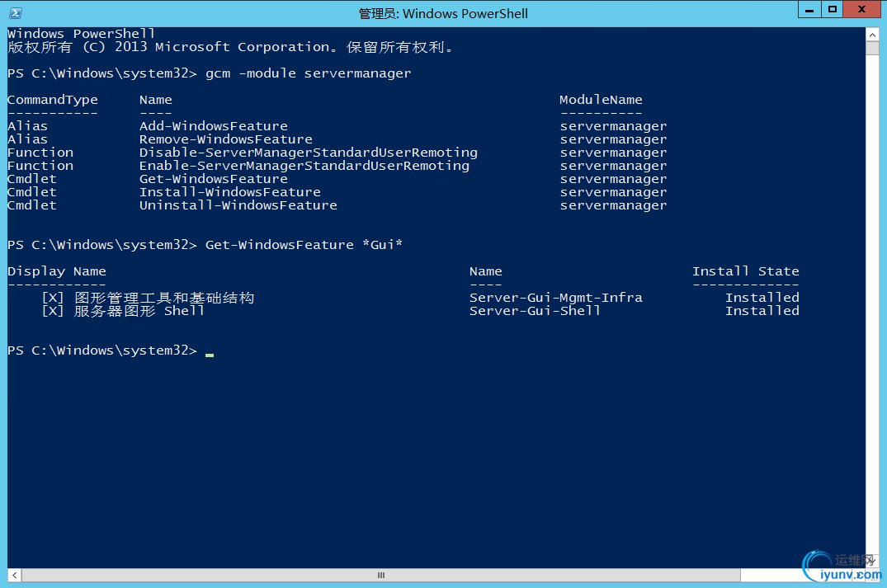Click the Install State column header
887x588 pixels.
(745, 271)
